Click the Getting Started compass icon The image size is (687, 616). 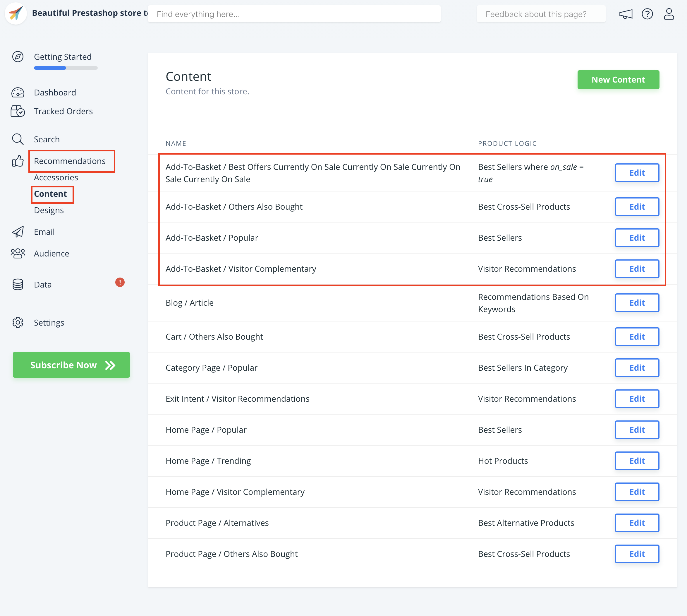coord(18,57)
